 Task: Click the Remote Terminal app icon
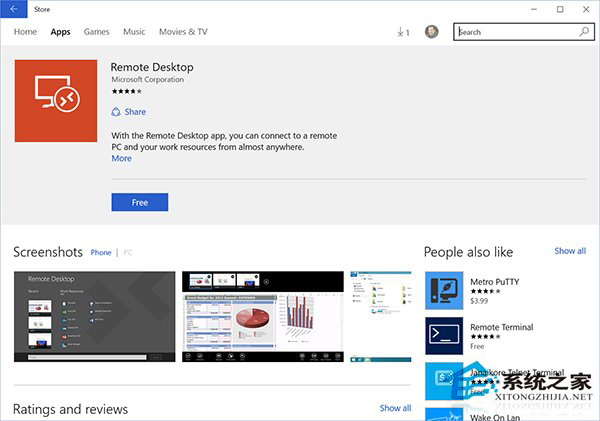(444, 336)
